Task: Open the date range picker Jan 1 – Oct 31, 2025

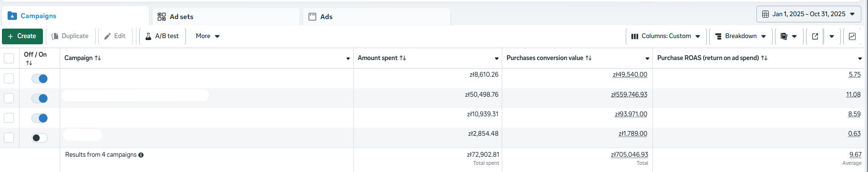Action: coord(809,14)
